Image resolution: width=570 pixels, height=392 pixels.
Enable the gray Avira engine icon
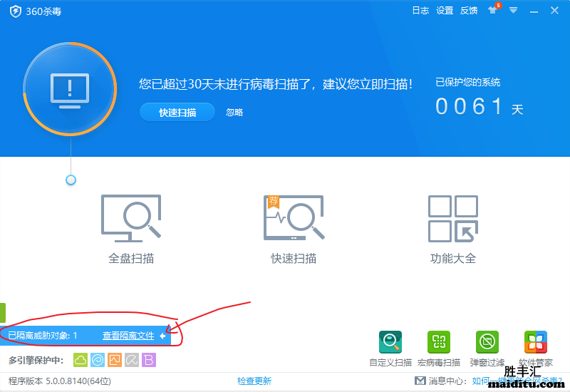pos(132,360)
